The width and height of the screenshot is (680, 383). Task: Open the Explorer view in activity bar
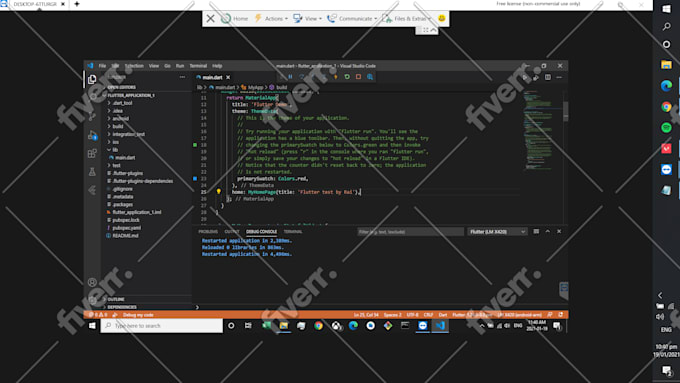point(92,79)
